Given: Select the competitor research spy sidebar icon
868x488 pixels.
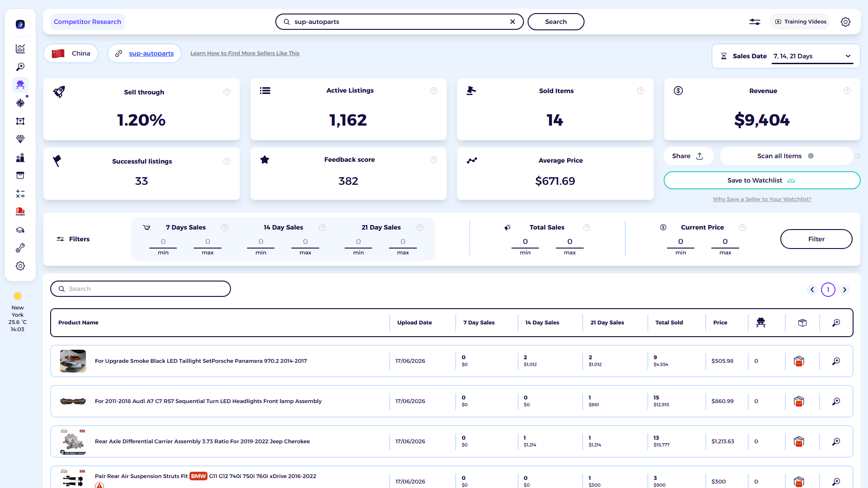Looking at the screenshot, I should (20, 85).
